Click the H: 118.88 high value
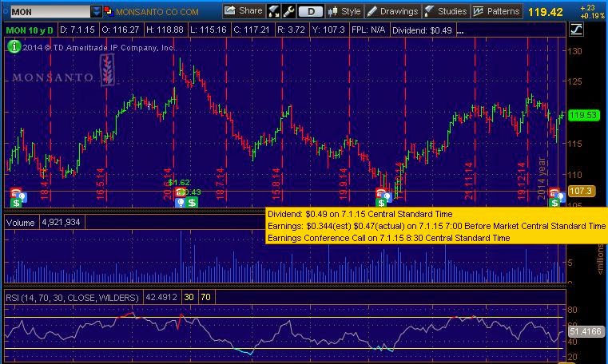 tap(165, 30)
